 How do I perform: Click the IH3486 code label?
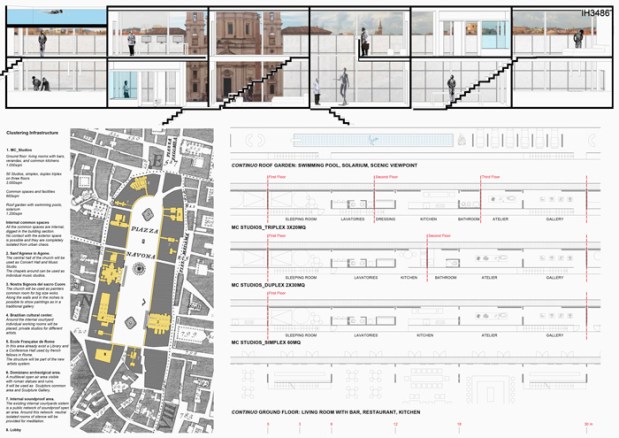click(594, 15)
